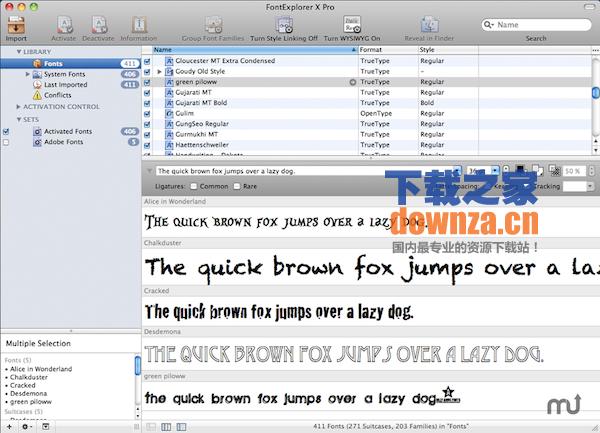Image resolution: width=600 pixels, height=433 pixels.
Task: Click Turn Style Linking Off icon
Action: click(x=284, y=25)
